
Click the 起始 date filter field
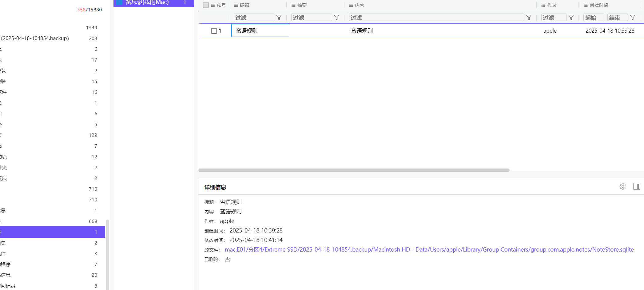pos(593,18)
